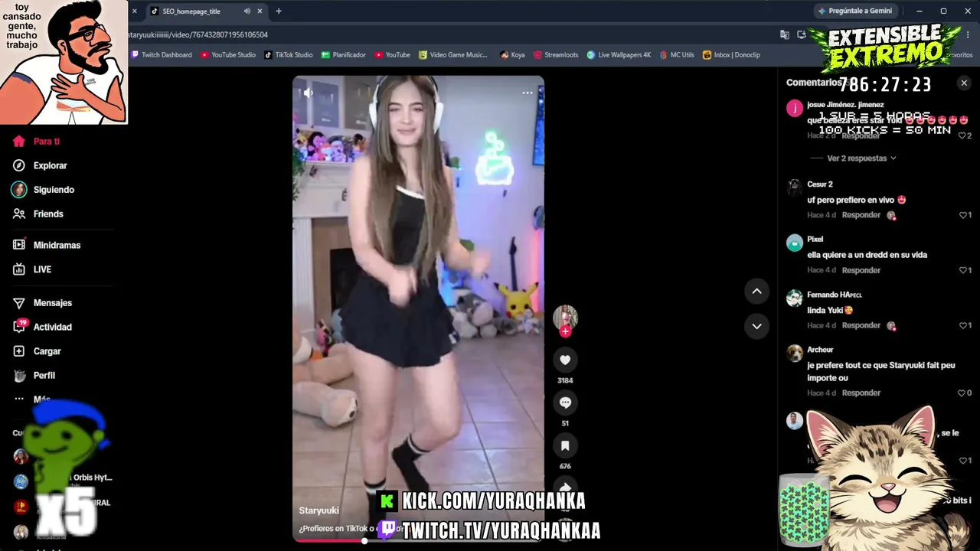This screenshot has height=551, width=980.
Task: Open Mensajes inbox
Action: click(42, 303)
